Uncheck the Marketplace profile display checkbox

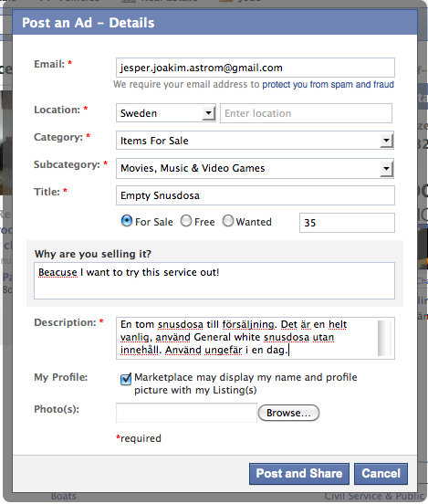coord(126,379)
